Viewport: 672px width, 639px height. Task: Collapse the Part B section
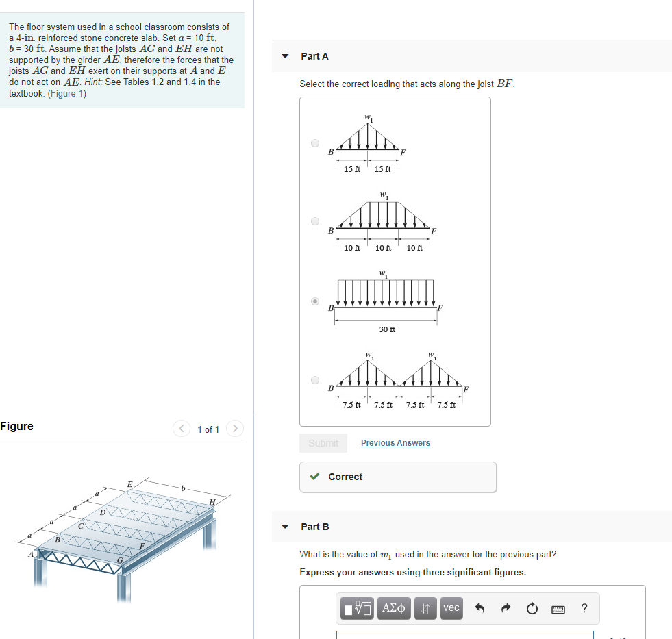(x=285, y=527)
